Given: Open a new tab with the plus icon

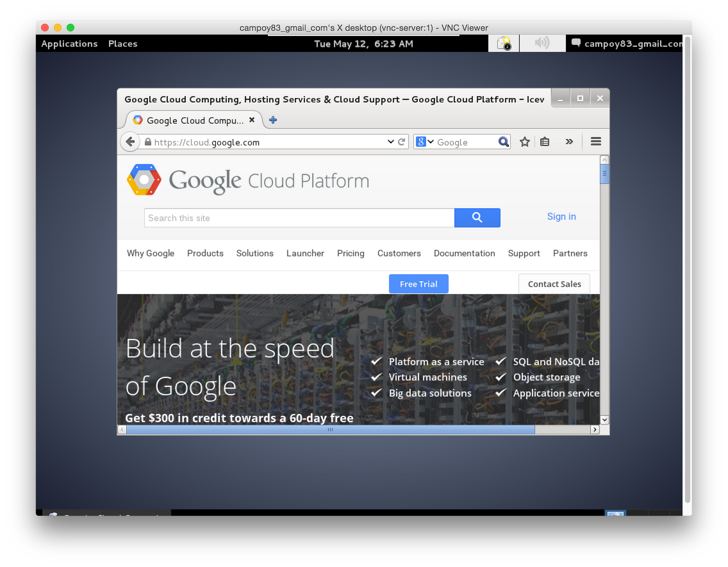Looking at the screenshot, I should (273, 120).
